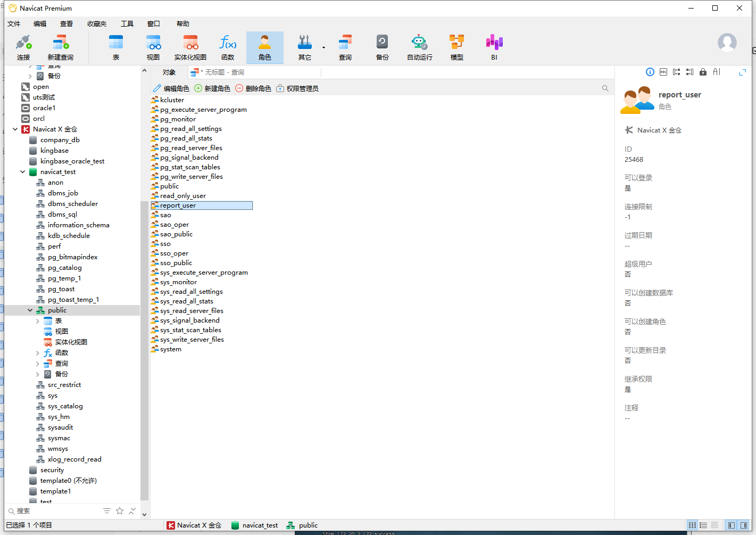Click the 其它 others toolbar icon
The image size is (756, 535).
click(305, 48)
